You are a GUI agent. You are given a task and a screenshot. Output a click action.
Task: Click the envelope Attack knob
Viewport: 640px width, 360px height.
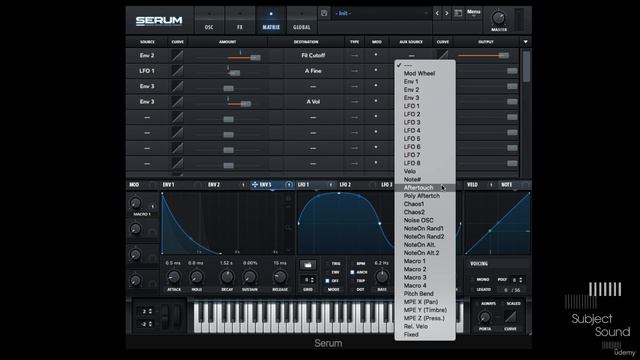174,277
